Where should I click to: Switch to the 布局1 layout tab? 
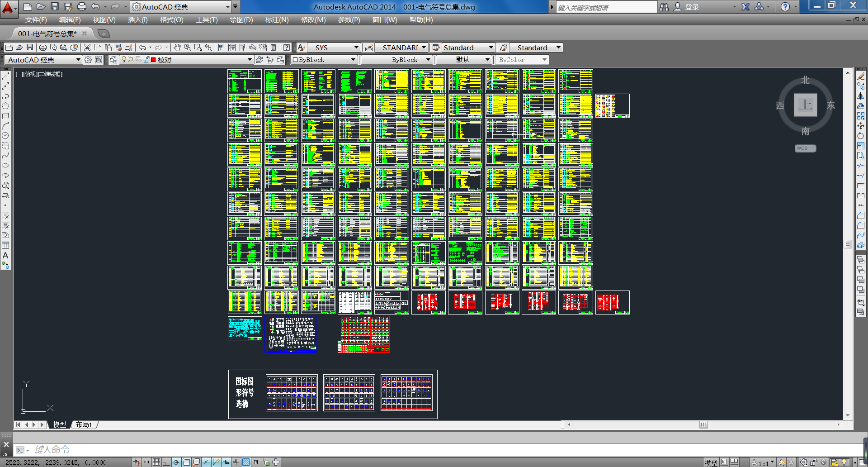(x=84, y=424)
